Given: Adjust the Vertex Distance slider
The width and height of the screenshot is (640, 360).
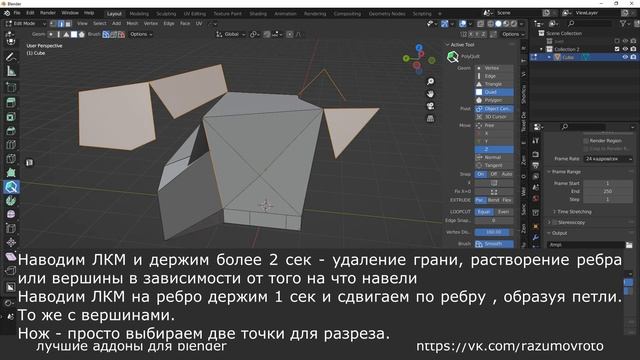Looking at the screenshot, I should [494, 232].
